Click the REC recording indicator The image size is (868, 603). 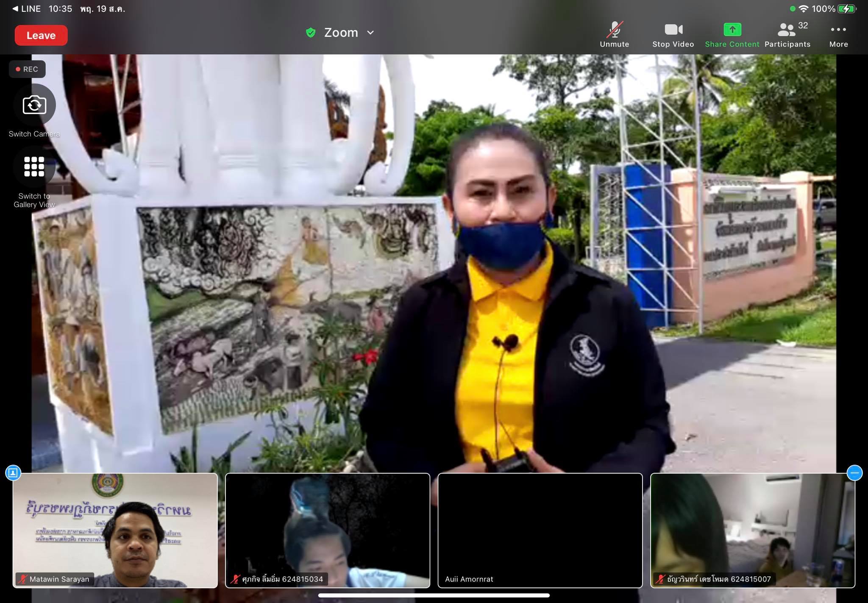coord(27,69)
